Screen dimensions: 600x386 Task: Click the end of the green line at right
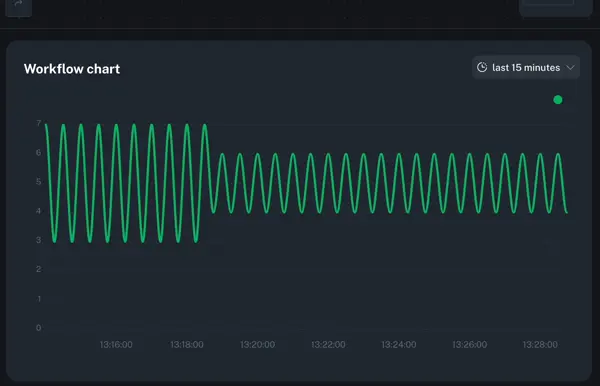567,212
